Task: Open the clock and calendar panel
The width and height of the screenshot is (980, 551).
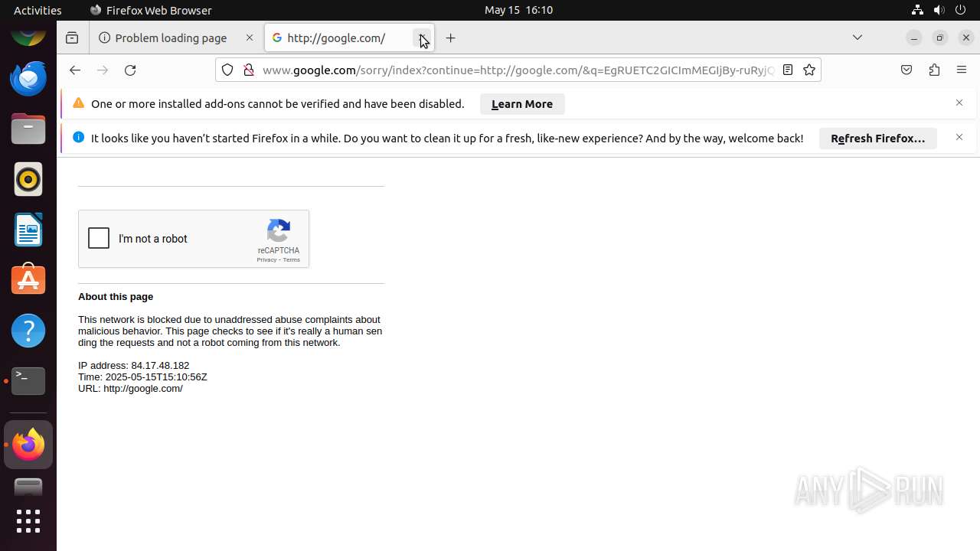Action: coord(518,10)
